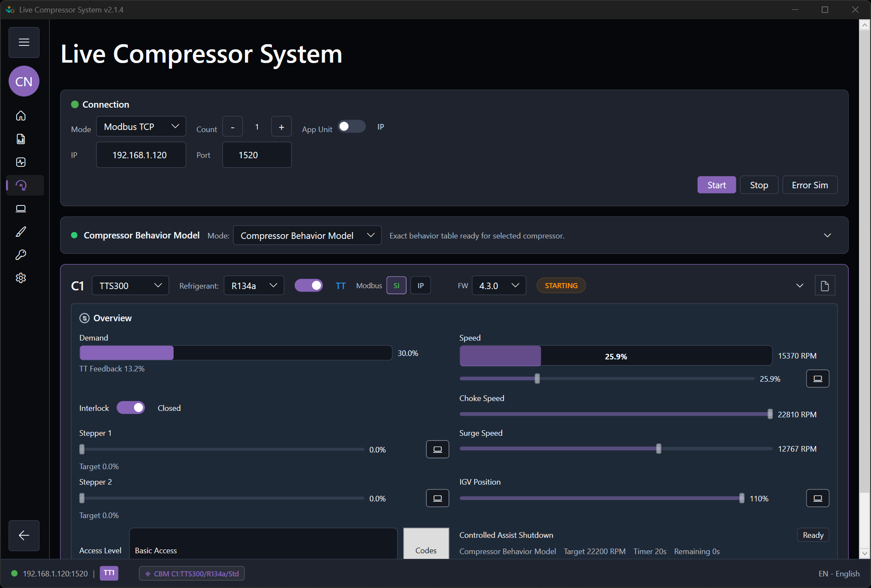Toggle the App Unit switch

pos(352,127)
